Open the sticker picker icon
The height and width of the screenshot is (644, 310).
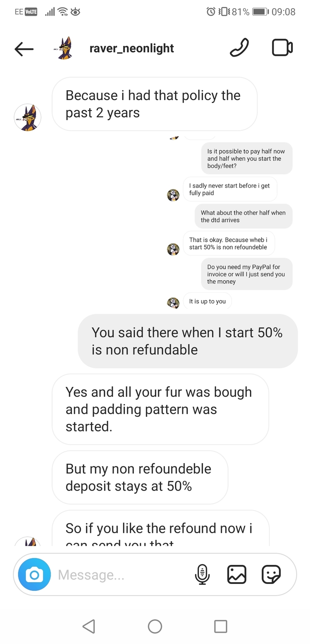(x=271, y=574)
